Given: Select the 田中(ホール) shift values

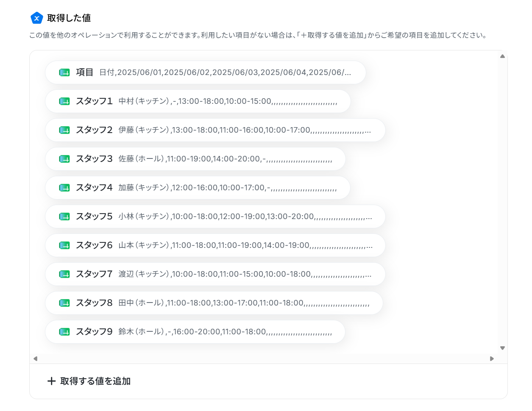Looking at the screenshot, I should pos(244,303).
